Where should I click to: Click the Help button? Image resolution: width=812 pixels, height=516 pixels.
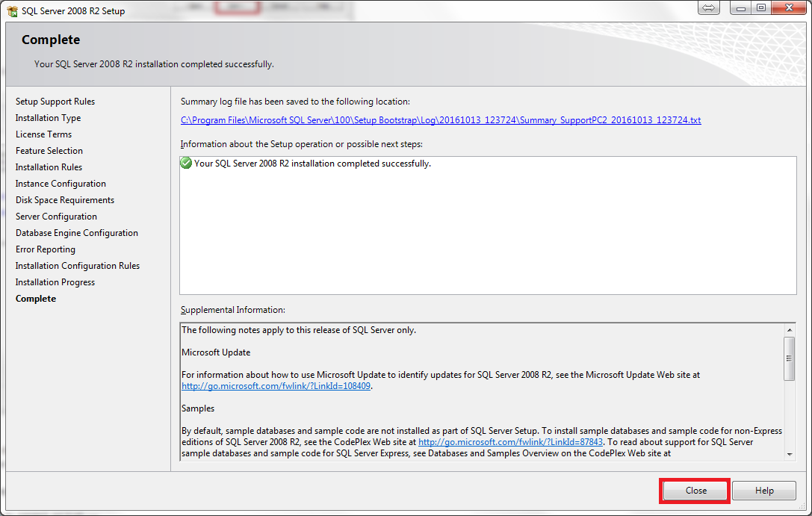click(764, 491)
